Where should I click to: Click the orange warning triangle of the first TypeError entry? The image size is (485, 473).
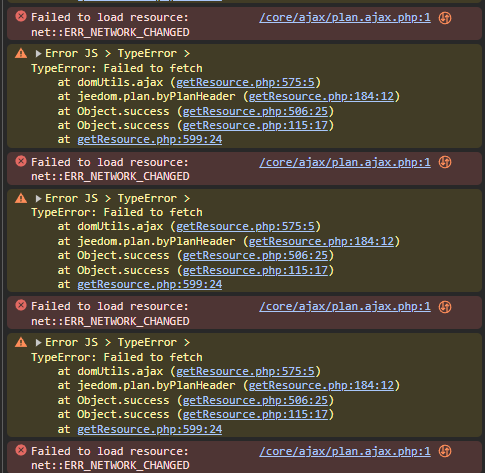(x=21, y=53)
